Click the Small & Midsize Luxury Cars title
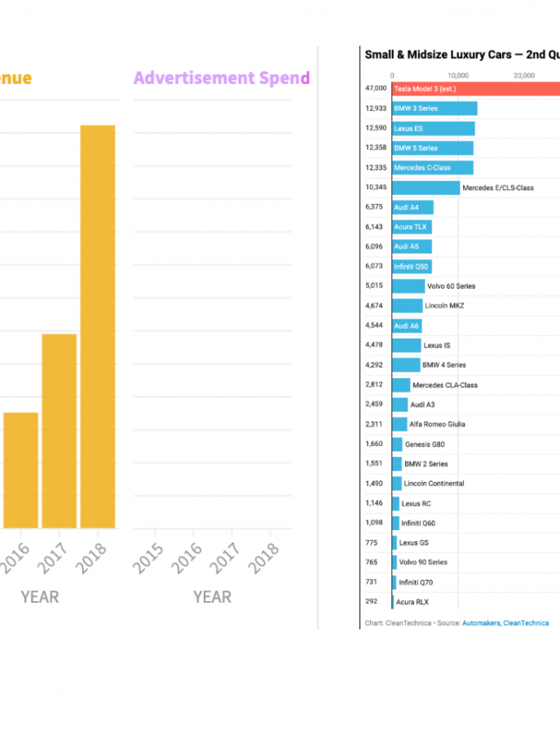The image size is (560, 747). pyautogui.click(x=462, y=55)
